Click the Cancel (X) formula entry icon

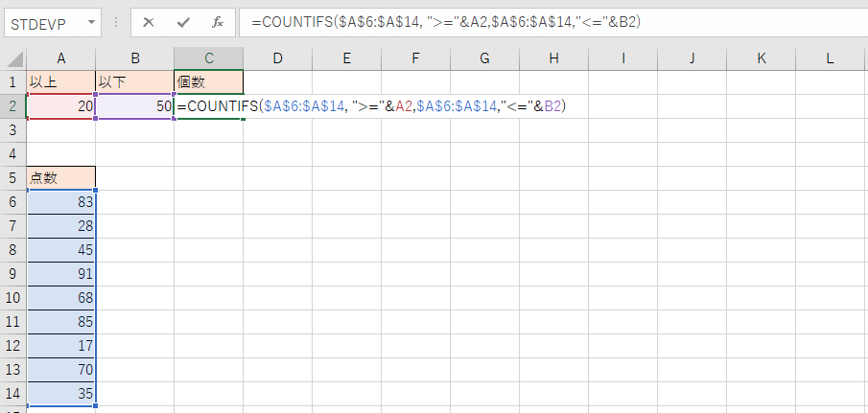(149, 22)
